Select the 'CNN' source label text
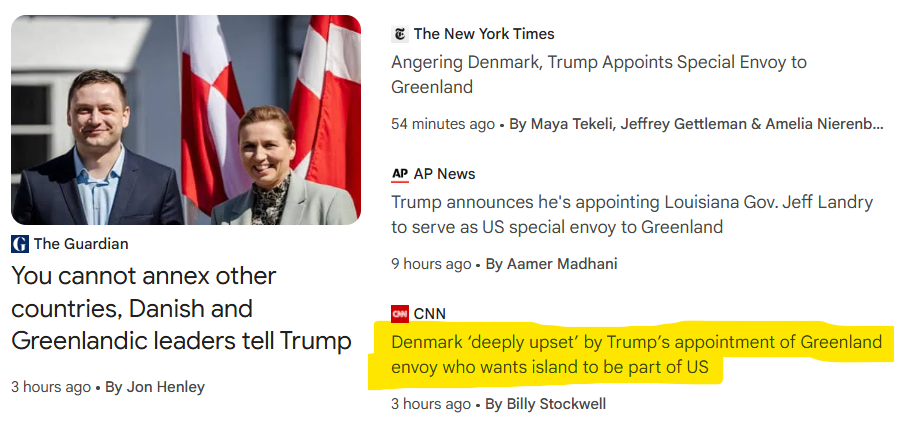Image resolution: width=906 pixels, height=440 pixels. 429,314
